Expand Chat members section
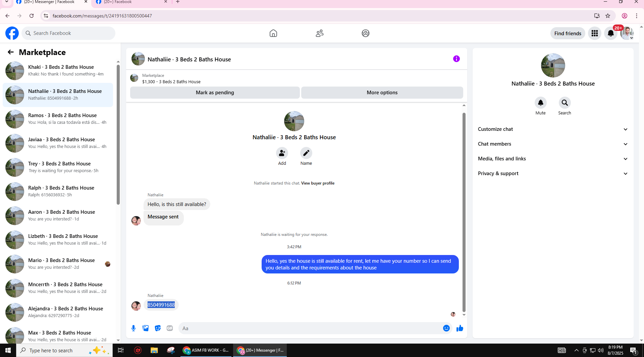Viewport: 644px width, 357px height. point(553,144)
